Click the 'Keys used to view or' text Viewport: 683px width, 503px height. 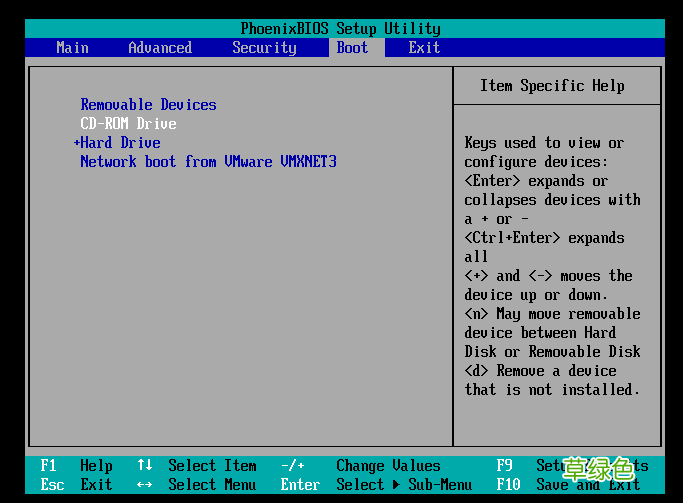544,142
